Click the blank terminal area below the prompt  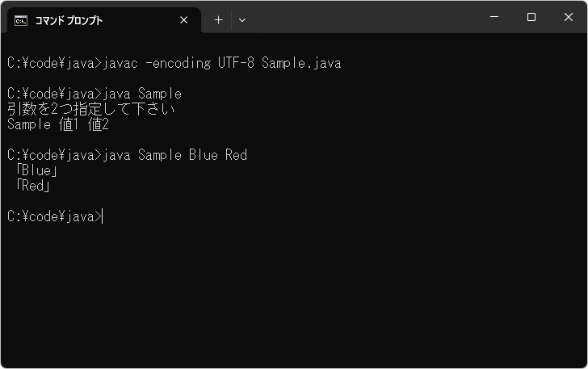click(x=291, y=299)
